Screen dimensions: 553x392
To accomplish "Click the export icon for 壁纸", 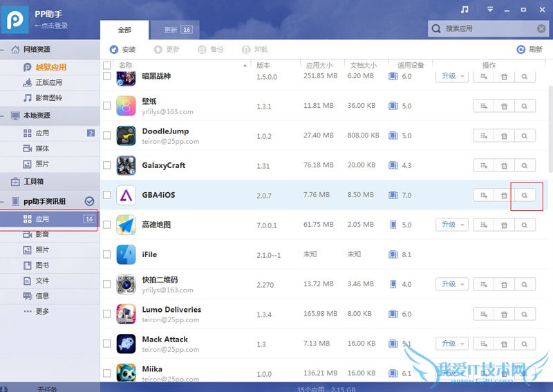I will tap(483, 106).
